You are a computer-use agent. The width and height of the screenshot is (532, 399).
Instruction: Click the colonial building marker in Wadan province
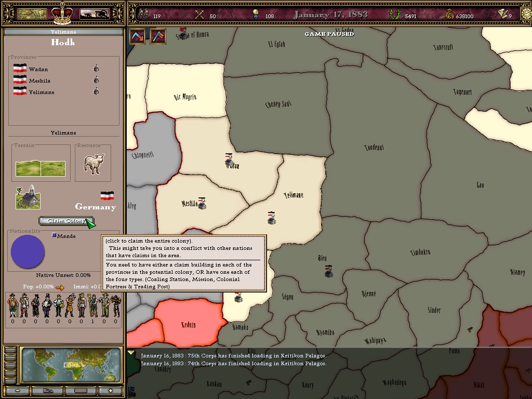229,160
